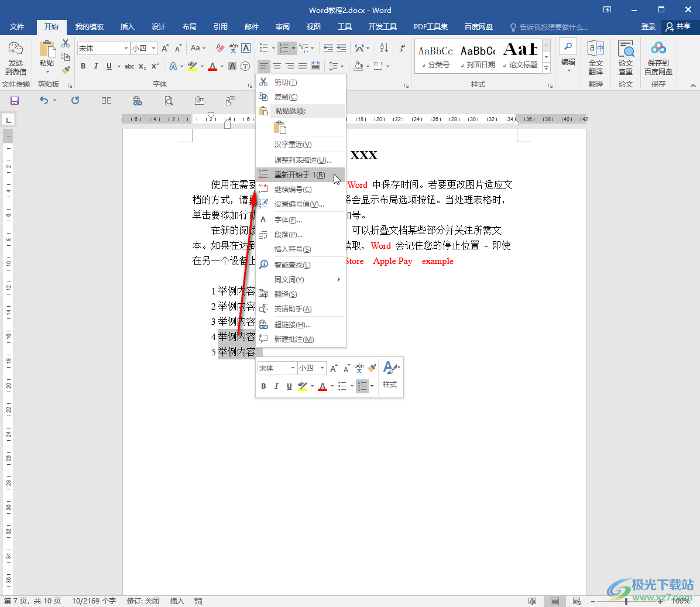The image size is (700, 607).
Task: Click the Share (共享) button
Action: (x=678, y=27)
